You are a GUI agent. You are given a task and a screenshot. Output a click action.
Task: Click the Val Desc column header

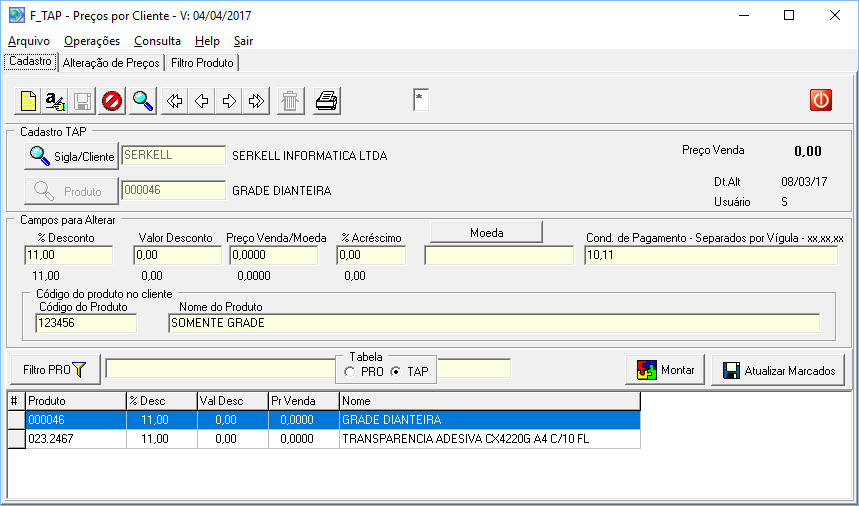click(x=233, y=401)
